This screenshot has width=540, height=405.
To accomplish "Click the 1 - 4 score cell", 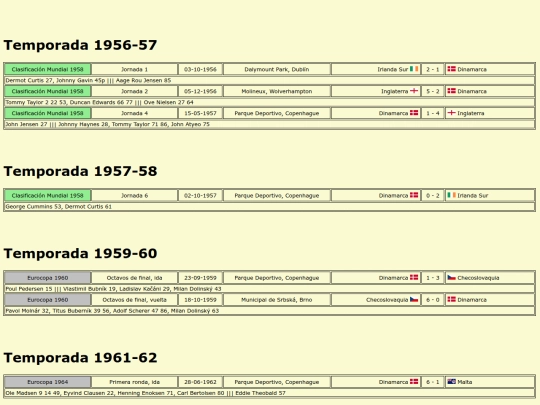I will [x=433, y=113].
